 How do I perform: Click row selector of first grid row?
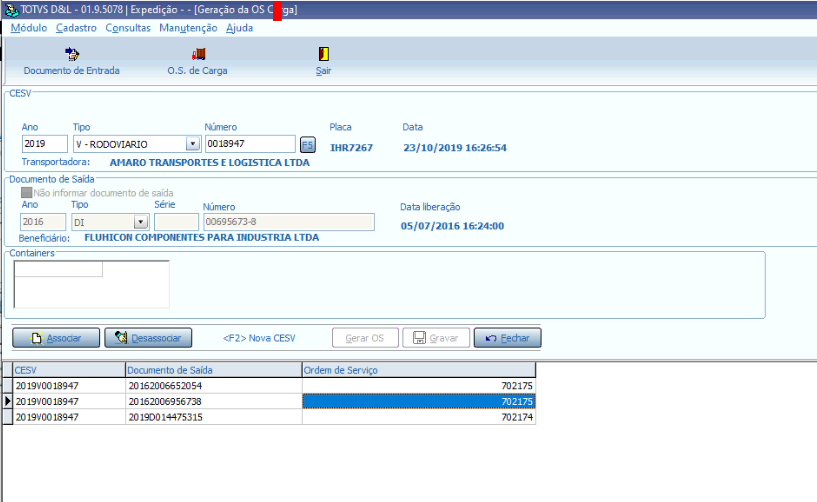pyautogui.click(x=8, y=386)
